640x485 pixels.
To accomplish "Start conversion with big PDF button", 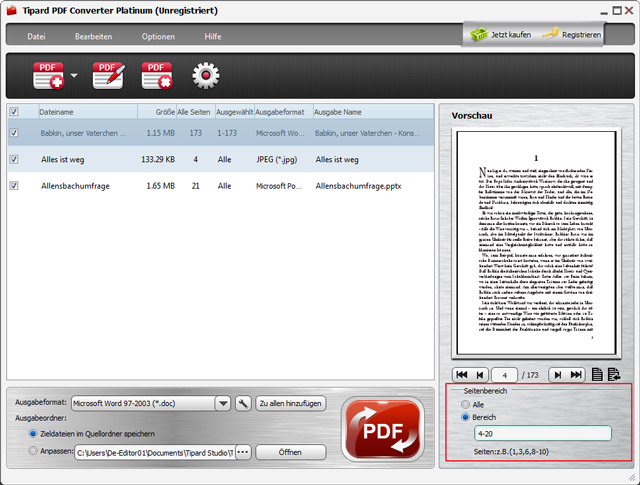I will point(382,429).
